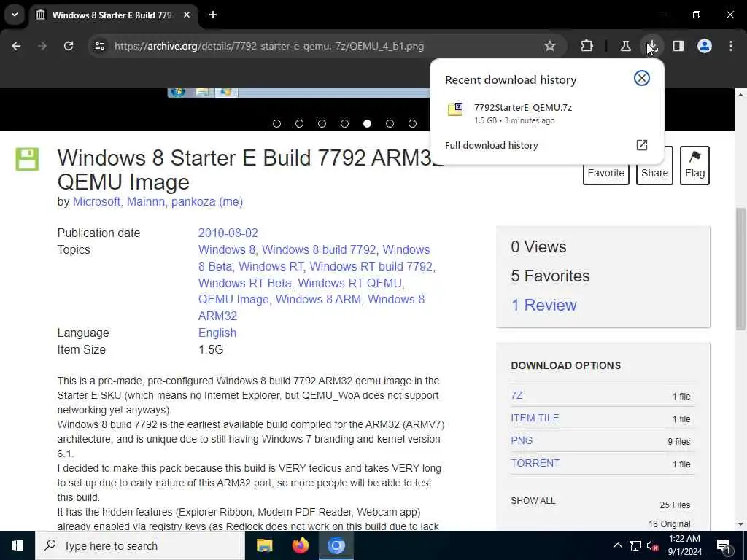Reload the current page
Viewport: 747px width, 560px height.
coord(69,46)
